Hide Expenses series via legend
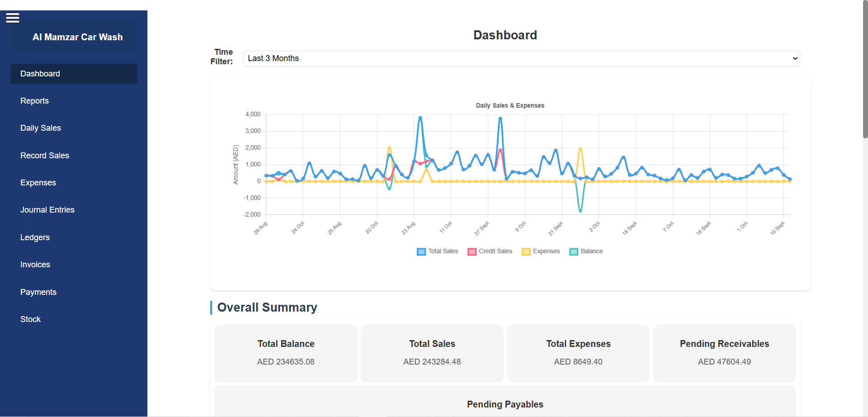Screen dimensions: 868x417 click(x=526, y=251)
